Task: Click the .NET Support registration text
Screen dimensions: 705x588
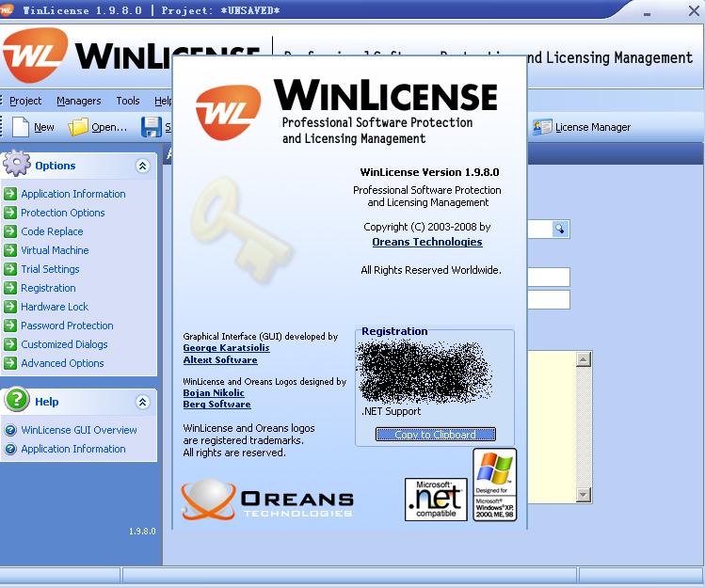Action: coord(391,411)
